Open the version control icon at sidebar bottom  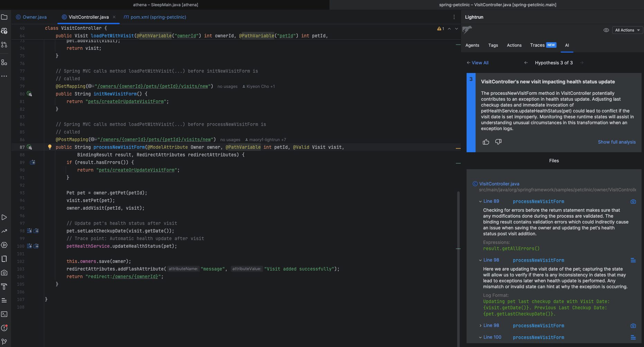click(4, 341)
